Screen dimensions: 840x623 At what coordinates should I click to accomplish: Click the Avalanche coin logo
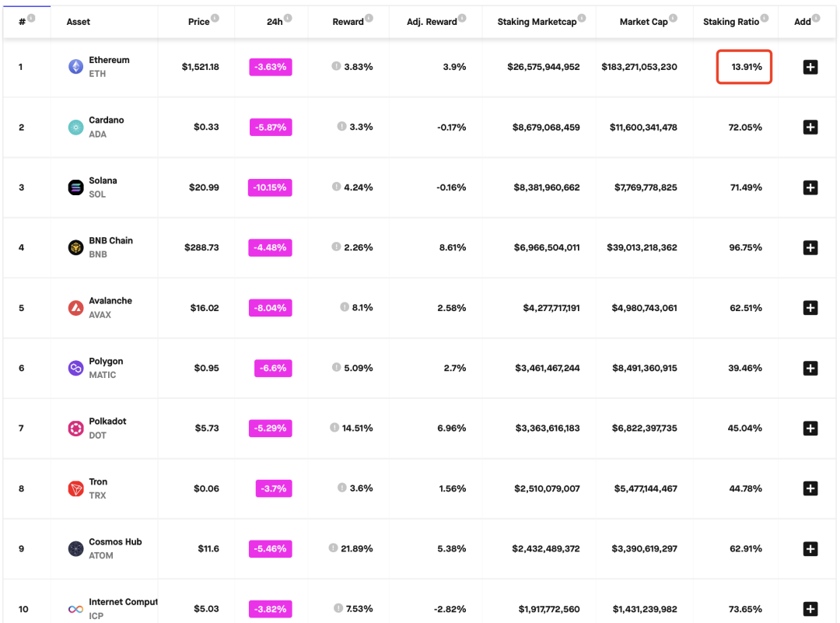(75, 308)
